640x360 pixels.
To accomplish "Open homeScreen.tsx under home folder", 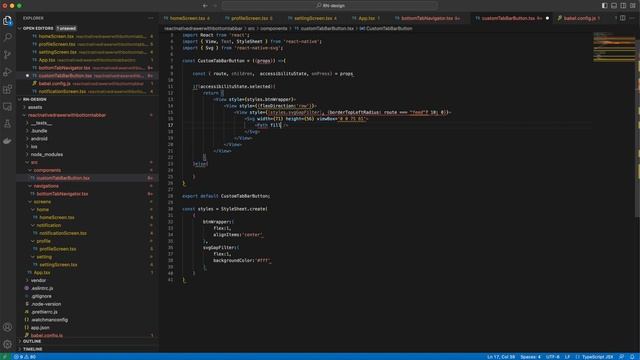I will (x=57, y=218).
